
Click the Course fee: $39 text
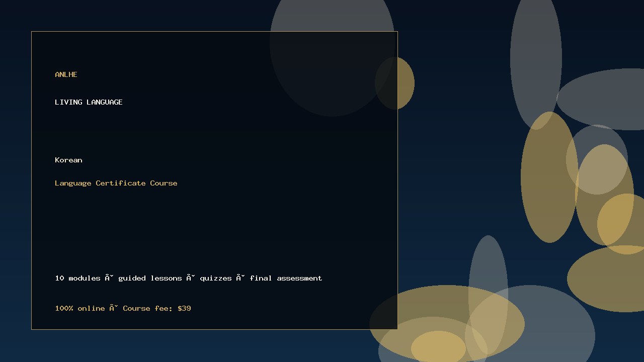click(x=157, y=308)
